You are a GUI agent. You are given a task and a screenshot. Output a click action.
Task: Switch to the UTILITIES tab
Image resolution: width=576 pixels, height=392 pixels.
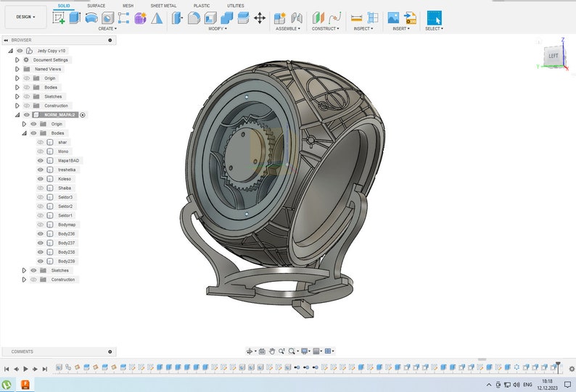236,6
